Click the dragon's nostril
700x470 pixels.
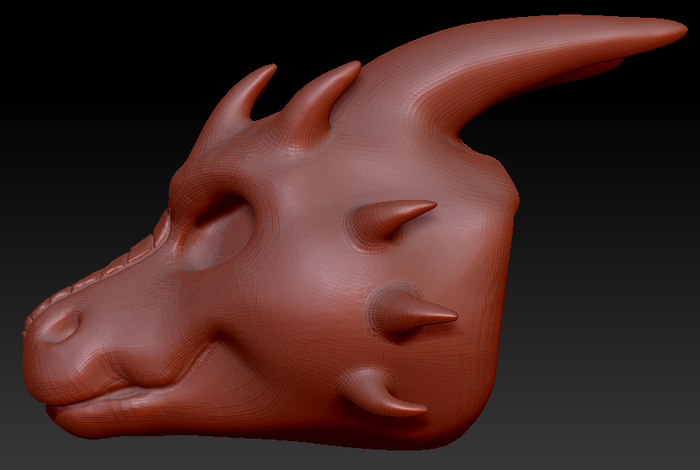point(62,325)
